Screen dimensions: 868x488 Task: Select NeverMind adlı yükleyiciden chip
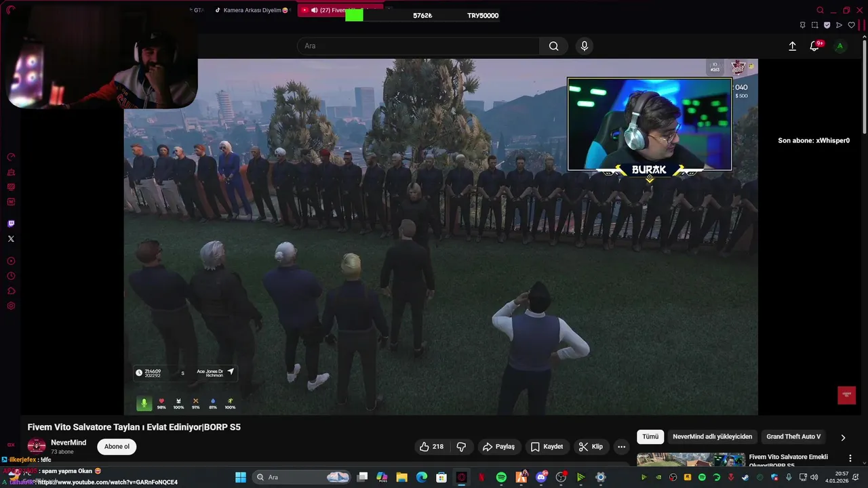(712, 437)
